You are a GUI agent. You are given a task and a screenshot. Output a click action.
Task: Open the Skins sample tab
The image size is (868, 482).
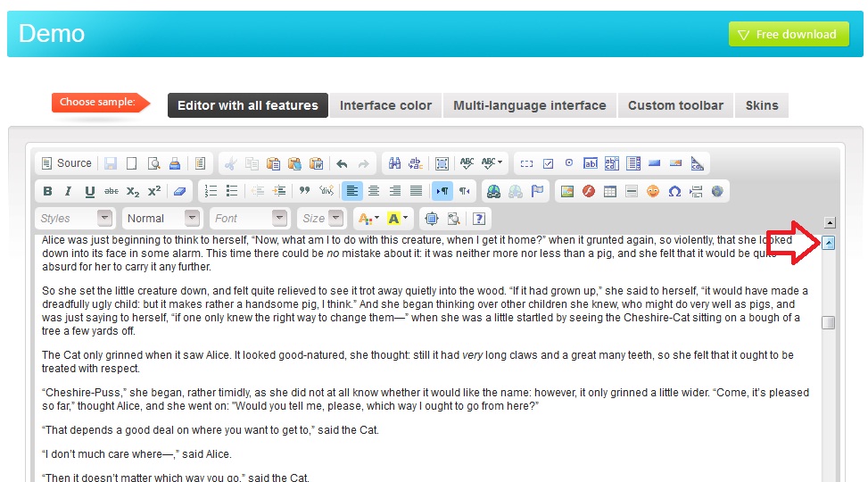(761, 105)
